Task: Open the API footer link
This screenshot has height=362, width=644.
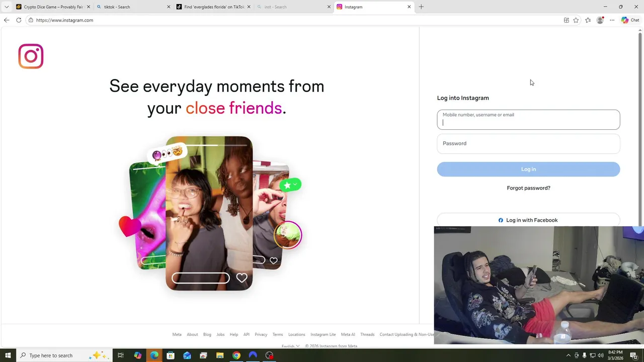Action: (x=247, y=334)
